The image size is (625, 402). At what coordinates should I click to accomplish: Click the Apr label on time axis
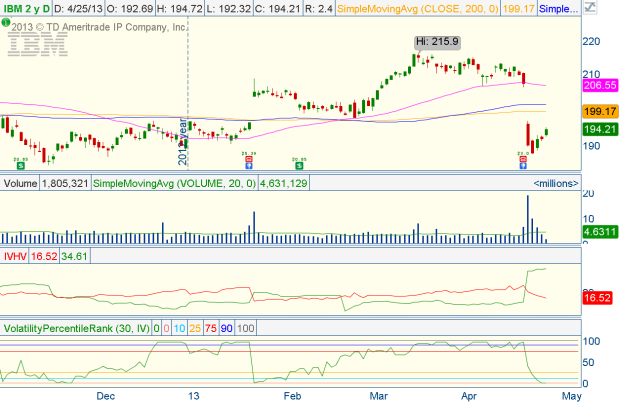469,396
